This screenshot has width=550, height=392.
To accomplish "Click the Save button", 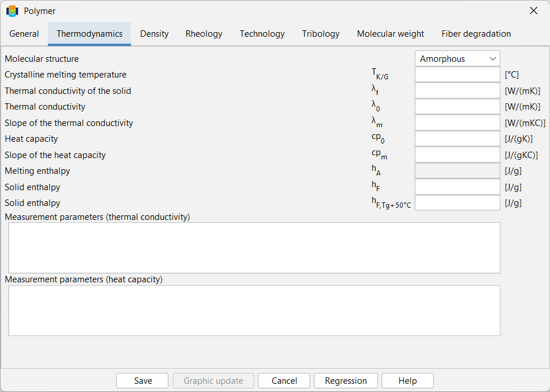I will coord(142,381).
